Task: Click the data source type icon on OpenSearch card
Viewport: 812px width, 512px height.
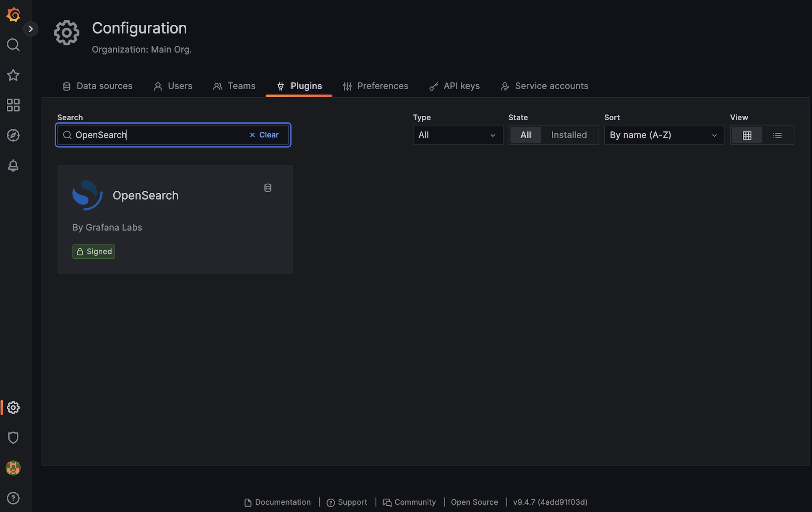Action: [268, 188]
